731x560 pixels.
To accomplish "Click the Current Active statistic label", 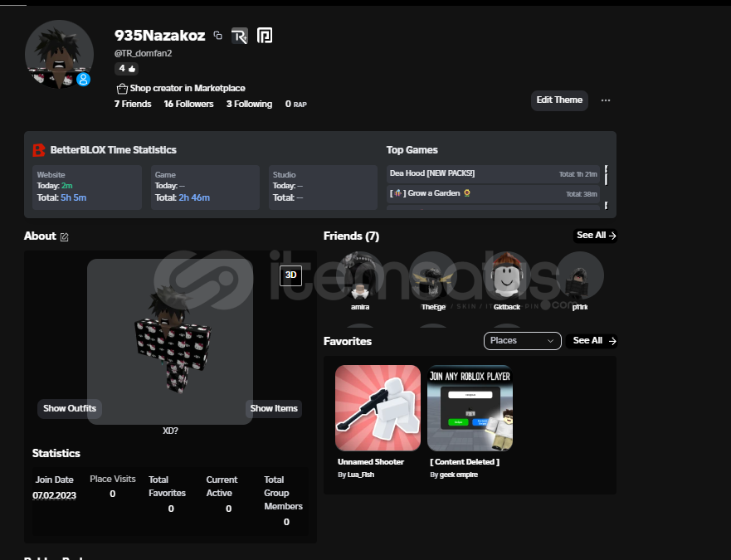I will (x=222, y=486).
